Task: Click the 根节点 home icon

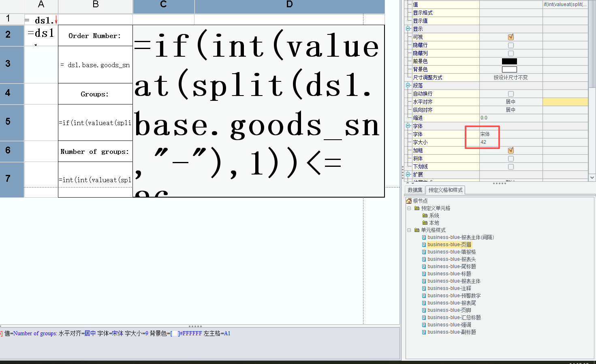Action: tap(409, 201)
